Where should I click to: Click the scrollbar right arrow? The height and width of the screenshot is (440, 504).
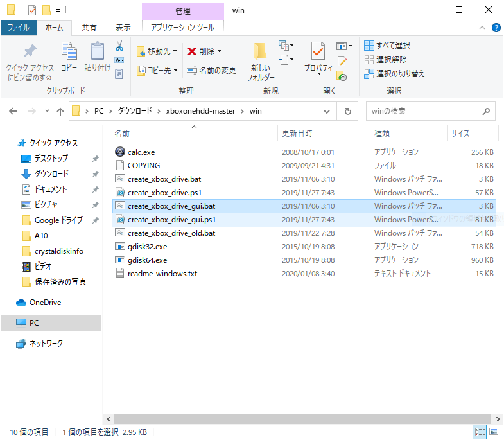(x=498, y=419)
